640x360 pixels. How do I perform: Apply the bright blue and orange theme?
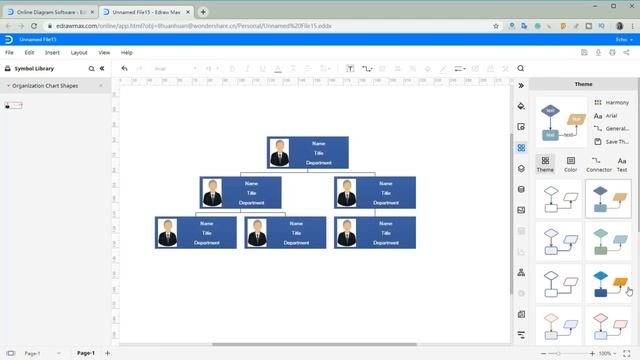(608, 284)
